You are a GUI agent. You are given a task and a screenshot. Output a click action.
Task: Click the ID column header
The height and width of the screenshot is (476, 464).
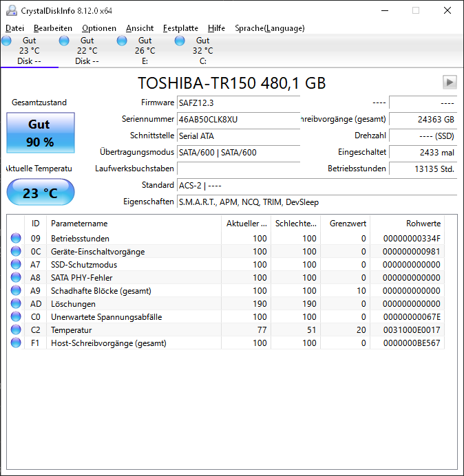pyautogui.click(x=35, y=224)
